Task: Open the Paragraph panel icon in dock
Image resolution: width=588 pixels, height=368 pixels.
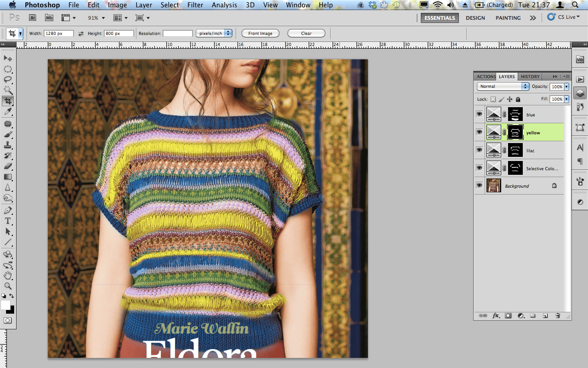Action: tap(580, 161)
